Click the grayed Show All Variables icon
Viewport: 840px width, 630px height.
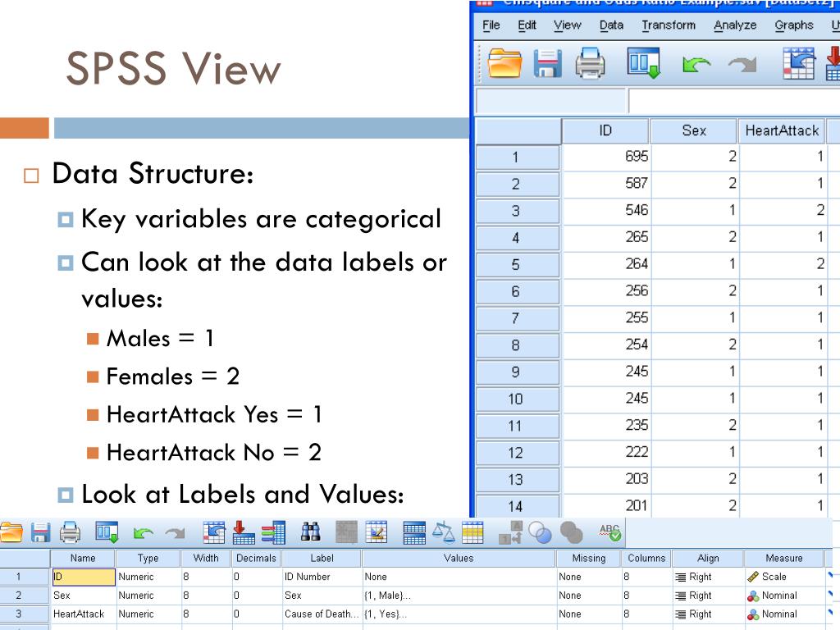click(x=571, y=532)
